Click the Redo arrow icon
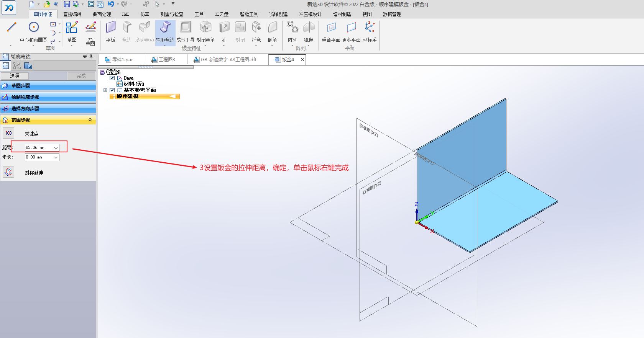 [x=124, y=4]
